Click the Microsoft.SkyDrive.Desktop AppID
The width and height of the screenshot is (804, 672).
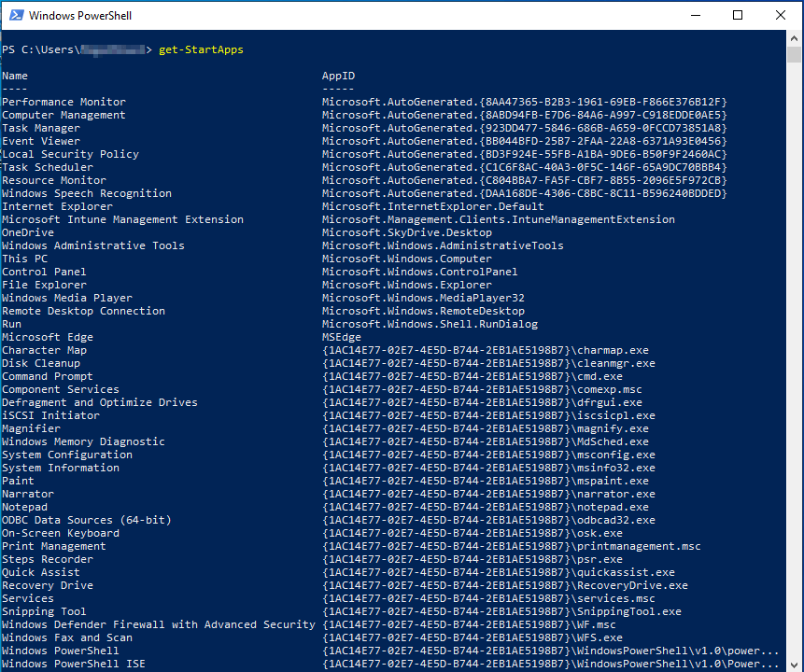pyautogui.click(x=407, y=232)
